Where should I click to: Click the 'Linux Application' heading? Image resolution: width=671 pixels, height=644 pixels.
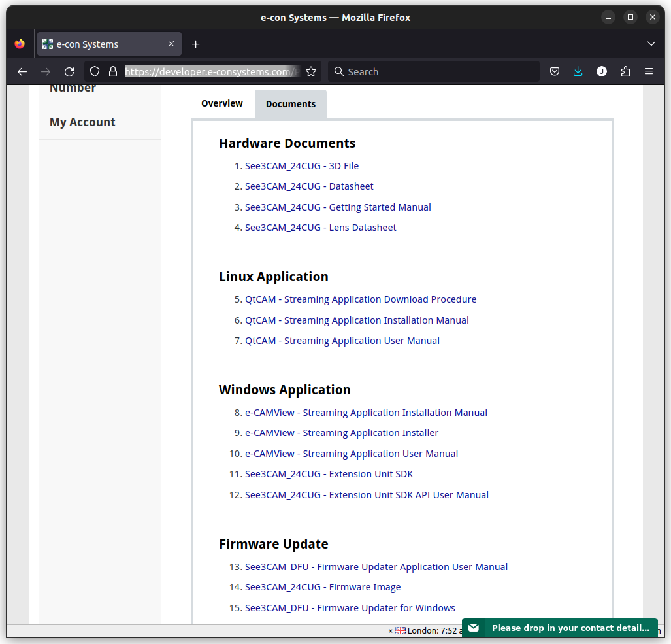click(274, 277)
